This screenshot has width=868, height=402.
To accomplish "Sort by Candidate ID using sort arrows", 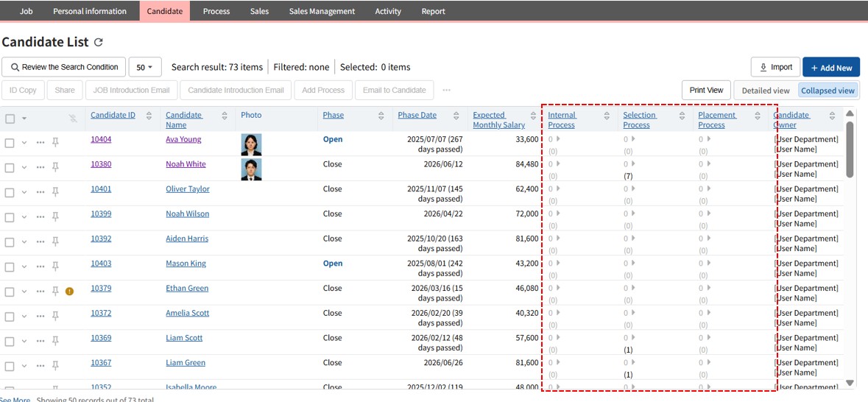I will (x=149, y=116).
